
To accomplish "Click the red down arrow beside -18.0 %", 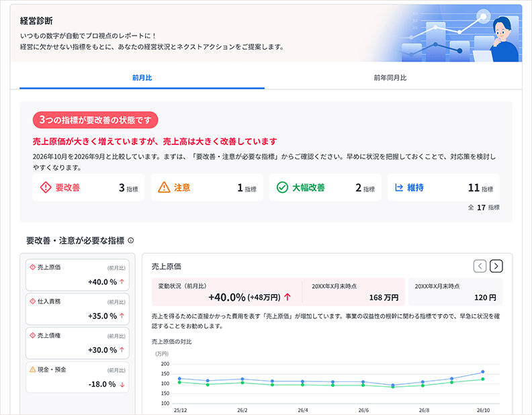I will [x=122, y=385].
